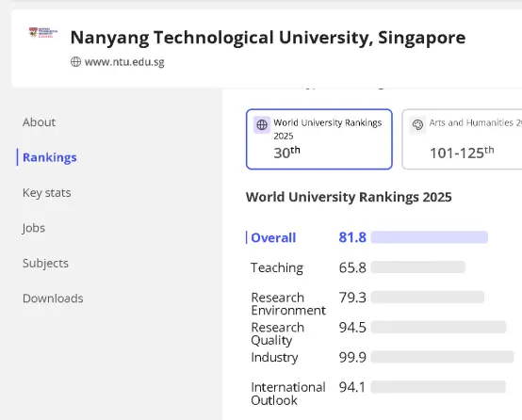This screenshot has width=522, height=420.
Task: Select the International Outlook row label
Action: (288, 394)
